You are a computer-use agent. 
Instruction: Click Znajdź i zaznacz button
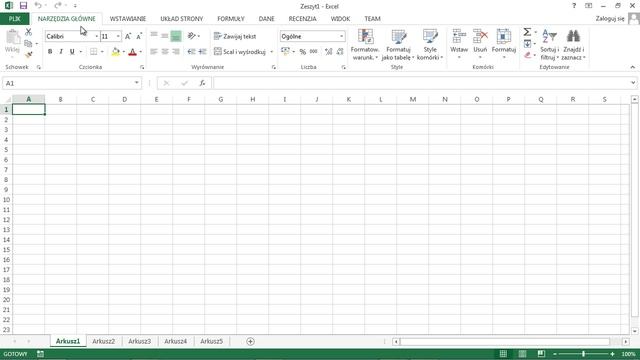(x=573, y=45)
